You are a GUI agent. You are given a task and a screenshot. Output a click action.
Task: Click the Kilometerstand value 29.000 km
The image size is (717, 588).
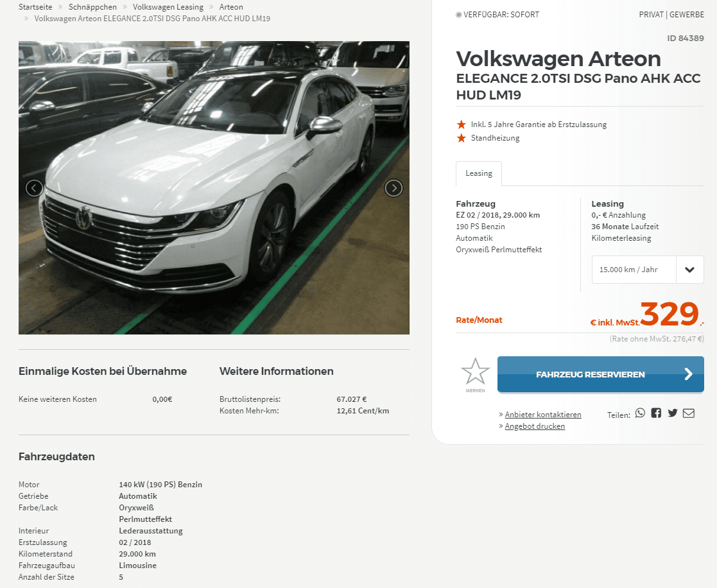tap(137, 554)
